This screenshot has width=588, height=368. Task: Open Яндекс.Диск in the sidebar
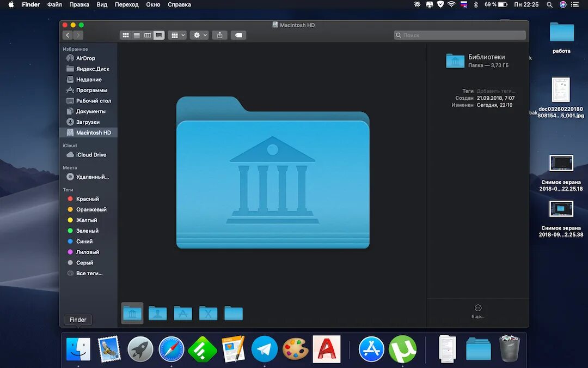(x=88, y=69)
